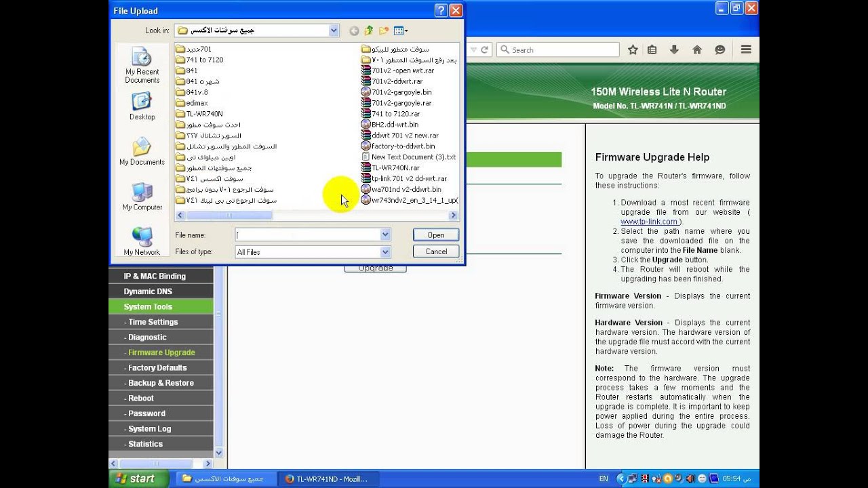Open the Firefox hamburger menu
Screen dimensions: 868x488
tap(746, 49)
